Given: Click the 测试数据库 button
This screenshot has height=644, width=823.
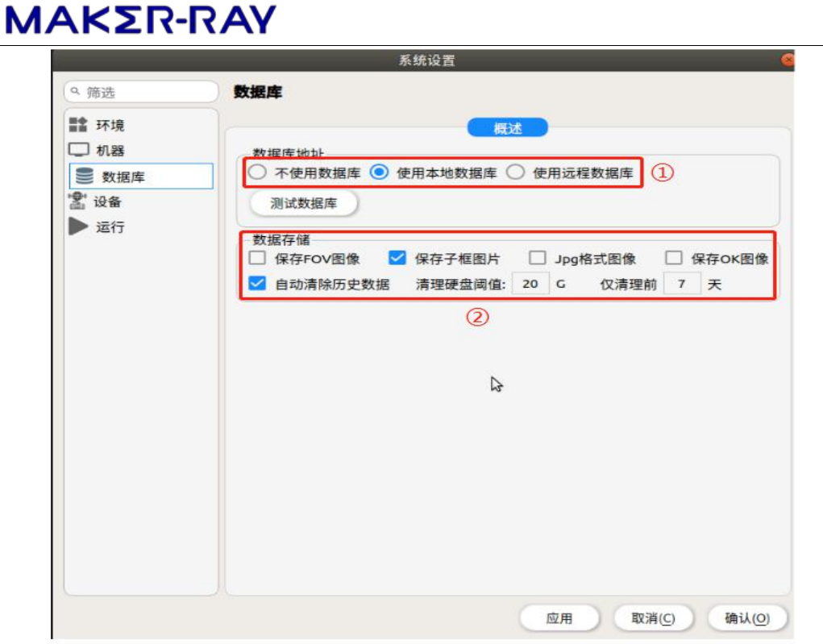Looking at the screenshot, I should click(x=304, y=203).
